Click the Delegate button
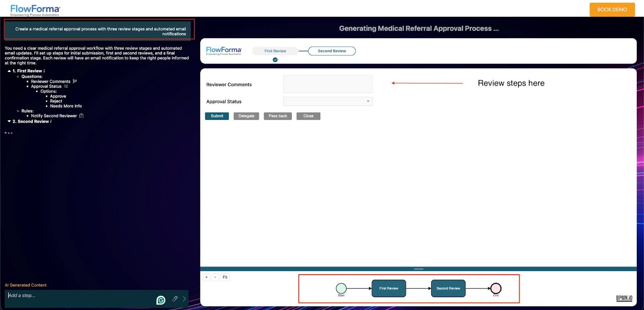This screenshot has height=310, width=644. [246, 116]
